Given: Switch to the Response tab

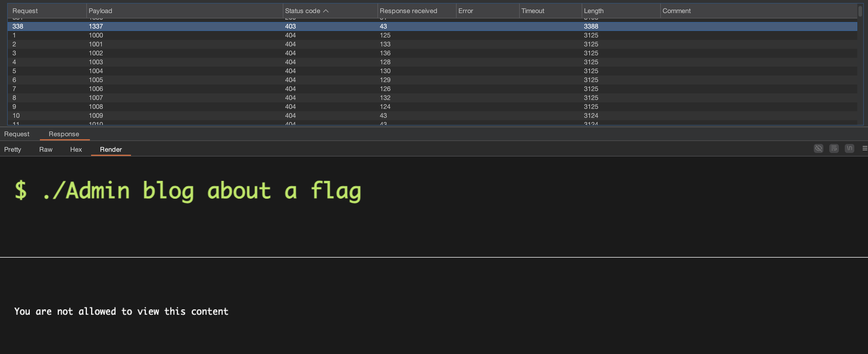Looking at the screenshot, I should (x=64, y=134).
